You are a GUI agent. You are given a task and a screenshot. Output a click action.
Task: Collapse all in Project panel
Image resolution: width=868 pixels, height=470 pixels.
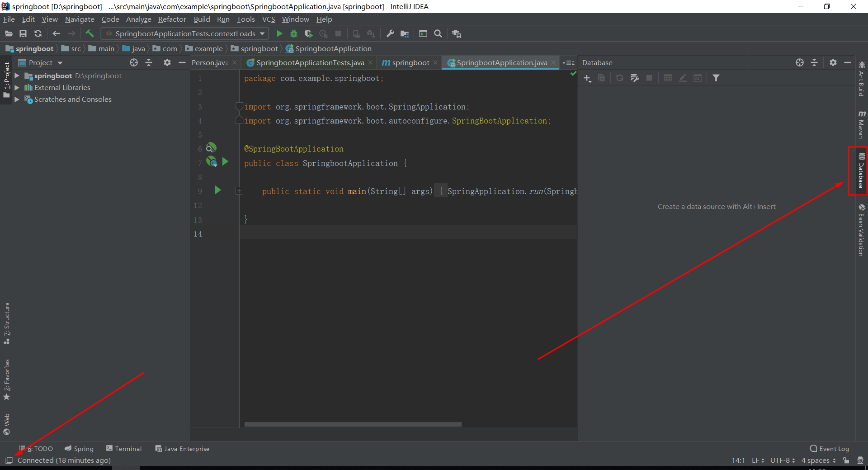tap(149, 62)
